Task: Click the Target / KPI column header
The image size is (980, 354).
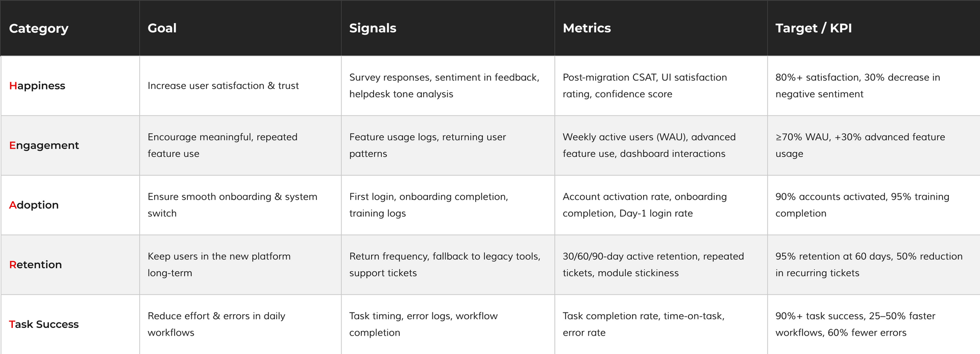Action: click(x=813, y=29)
